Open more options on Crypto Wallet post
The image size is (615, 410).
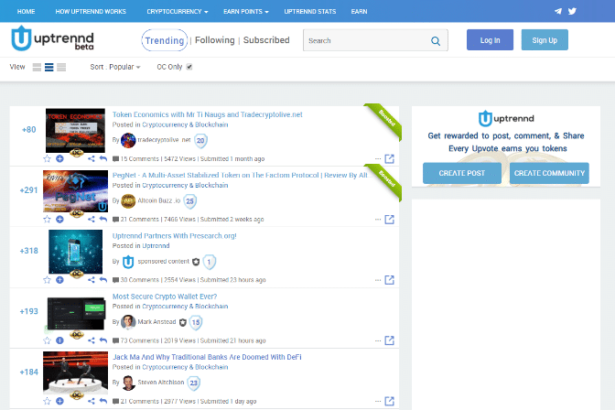click(x=378, y=341)
